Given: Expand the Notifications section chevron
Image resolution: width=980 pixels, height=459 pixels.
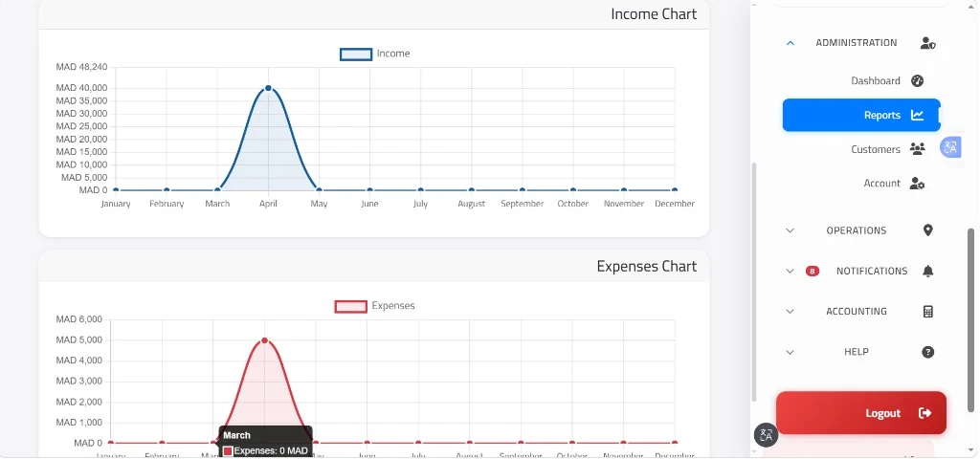Looking at the screenshot, I should click(790, 271).
